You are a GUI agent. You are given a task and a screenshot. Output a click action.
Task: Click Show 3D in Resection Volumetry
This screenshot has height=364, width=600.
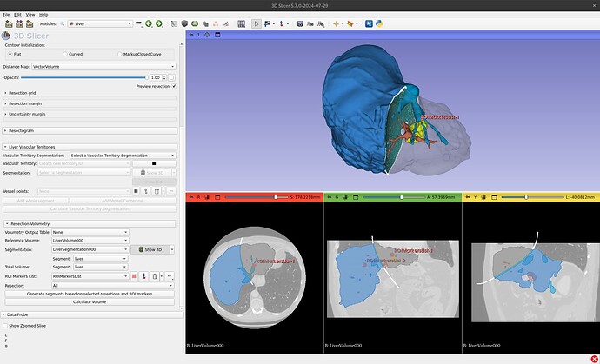pyautogui.click(x=150, y=249)
